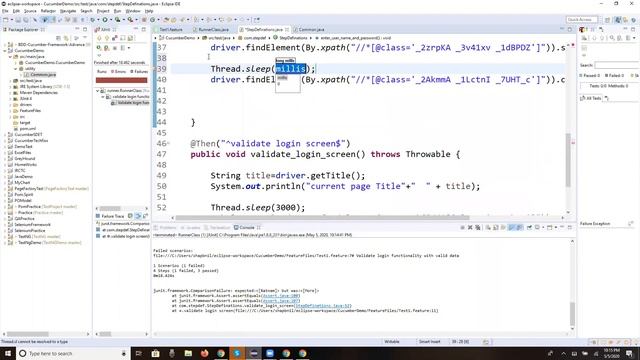Screen dimensions: 640x360
Task: Click the Search field in the TestNG panel
Action: click(x=617, y=65)
